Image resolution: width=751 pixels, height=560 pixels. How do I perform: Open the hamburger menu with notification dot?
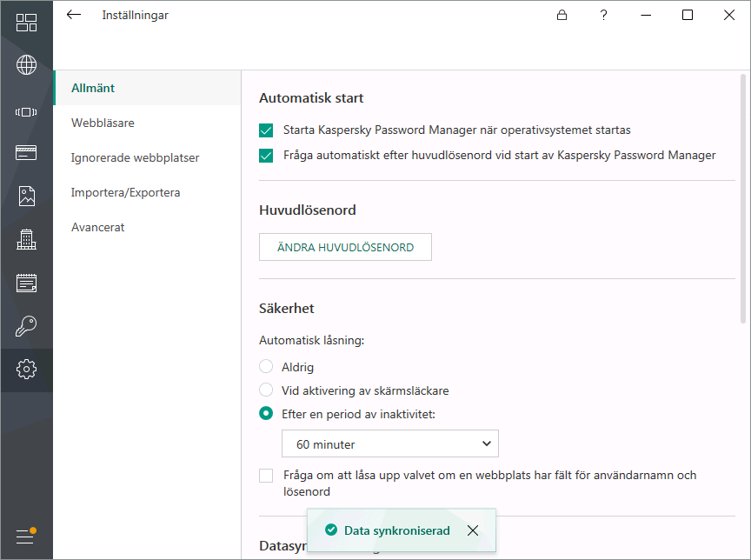tap(26, 536)
